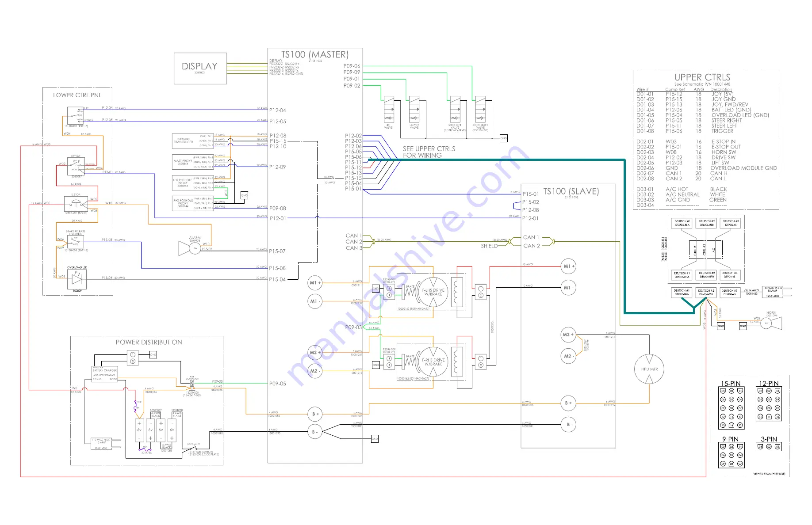Click the P12-10 pin label

(x=278, y=146)
